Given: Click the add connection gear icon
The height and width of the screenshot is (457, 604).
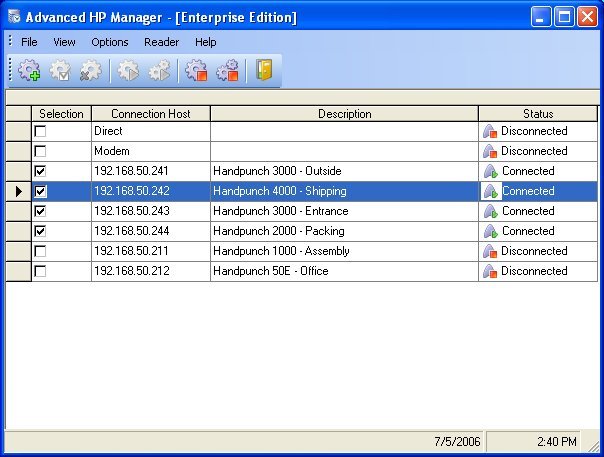Looking at the screenshot, I should click(30, 71).
